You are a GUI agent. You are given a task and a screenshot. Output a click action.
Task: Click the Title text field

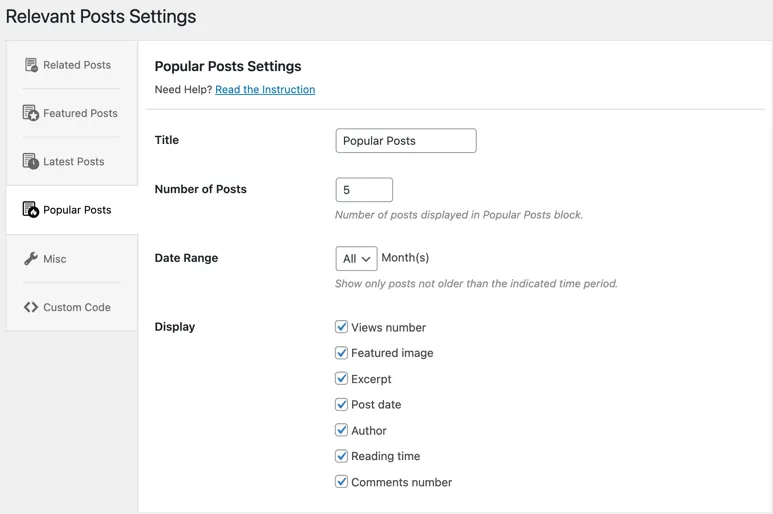(405, 141)
